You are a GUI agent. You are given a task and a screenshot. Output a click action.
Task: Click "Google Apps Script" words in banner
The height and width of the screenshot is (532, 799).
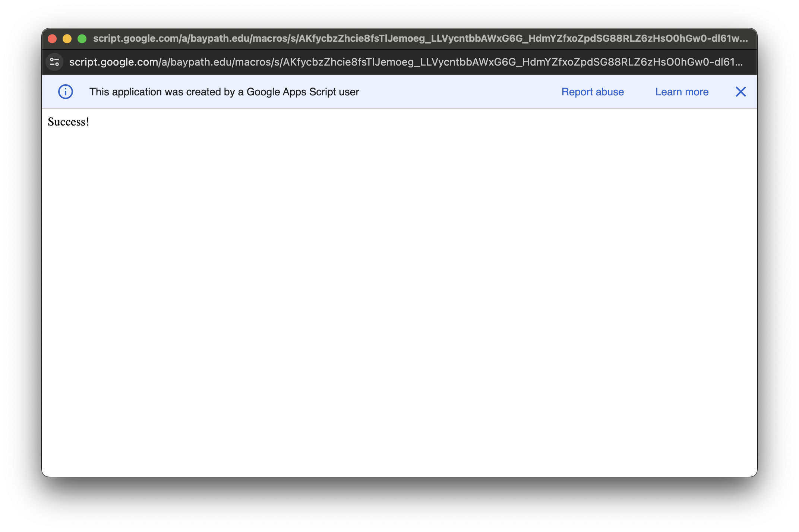(x=291, y=92)
